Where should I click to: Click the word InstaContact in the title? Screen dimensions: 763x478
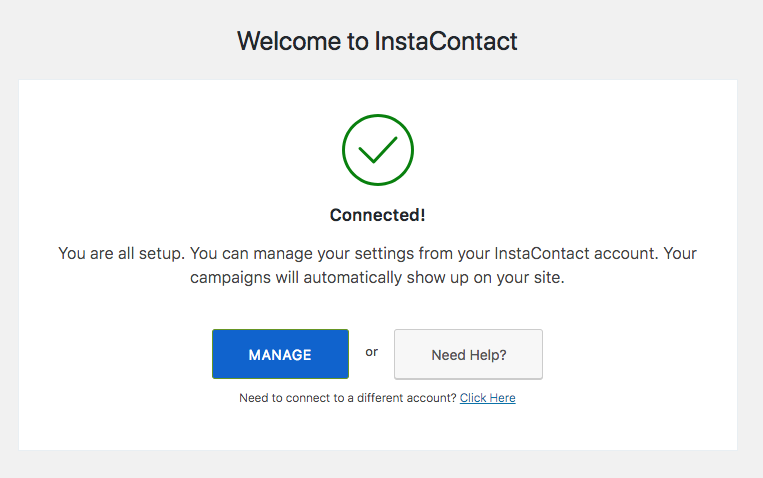click(x=446, y=41)
